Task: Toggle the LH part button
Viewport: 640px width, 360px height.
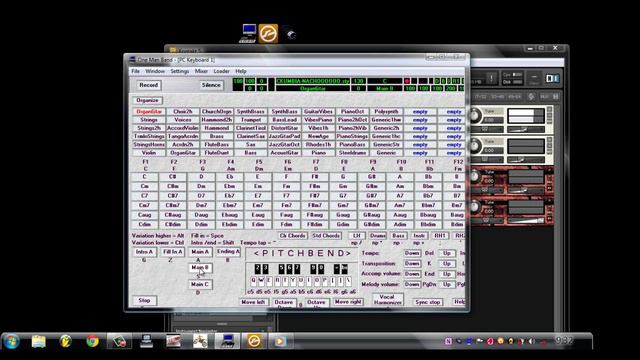Action: (x=357, y=236)
